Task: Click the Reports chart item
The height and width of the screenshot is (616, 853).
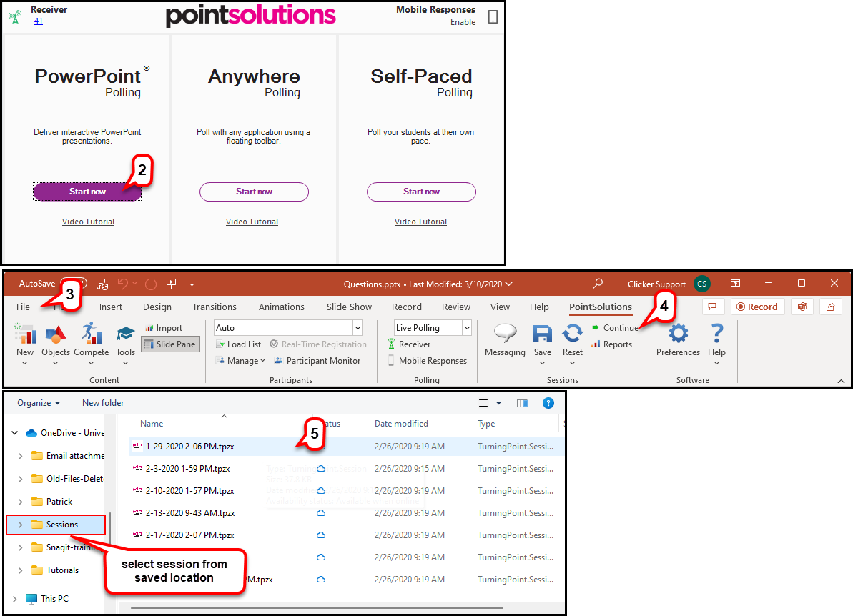Action: (x=611, y=344)
